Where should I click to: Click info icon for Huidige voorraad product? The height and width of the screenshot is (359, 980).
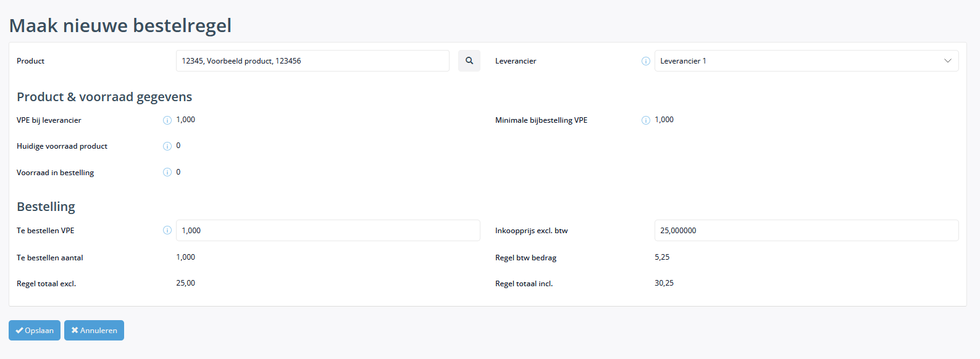[167, 146]
